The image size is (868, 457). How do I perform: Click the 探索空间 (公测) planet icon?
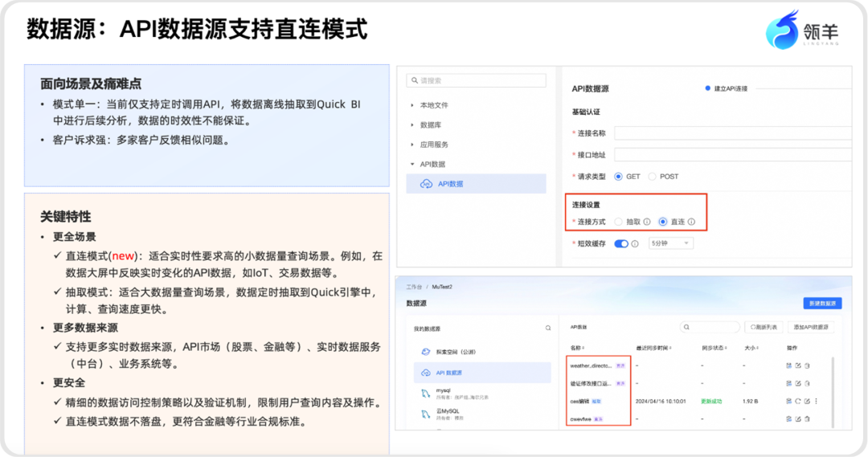pyautogui.click(x=426, y=351)
